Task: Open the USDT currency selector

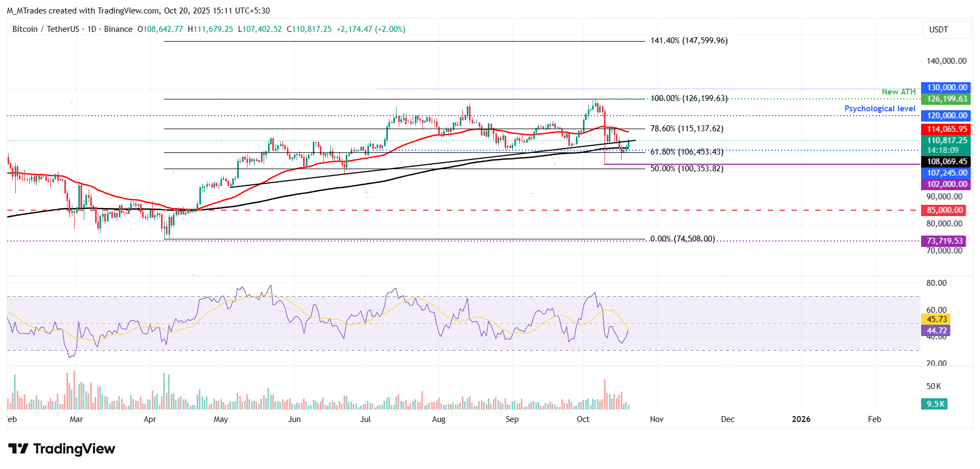Action: (938, 30)
